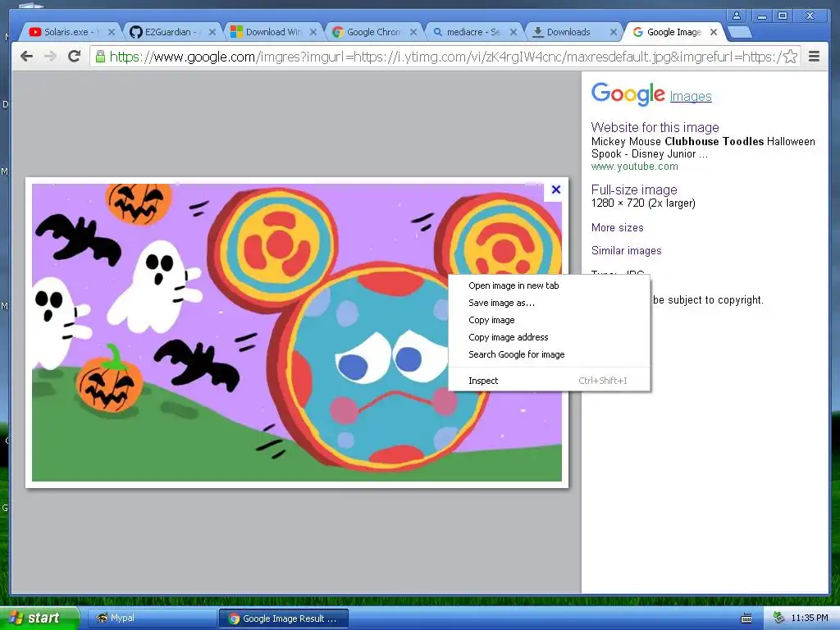Click the 11:35 PM taskbar clock
The image size is (840, 630).
810,618
